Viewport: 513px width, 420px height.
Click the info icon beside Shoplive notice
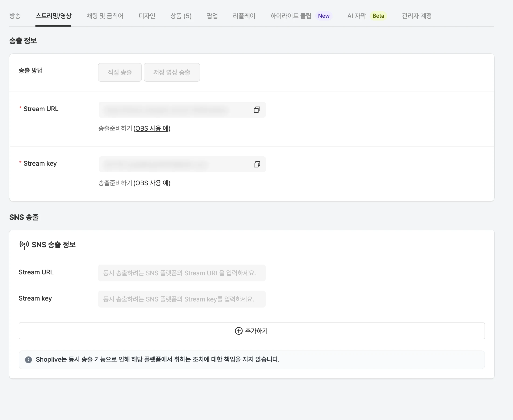[x=28, y=360]
